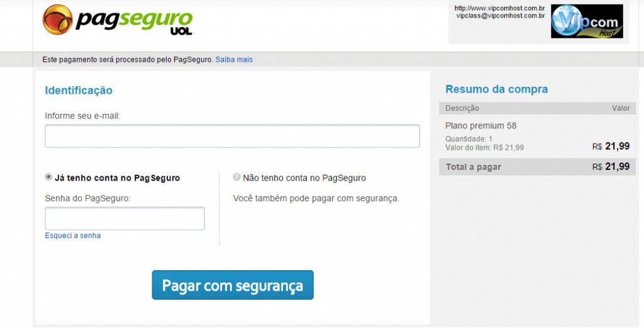The image size is (644, 328).
Task: Click the "Resumo da compra" heading
Action: 497,89
